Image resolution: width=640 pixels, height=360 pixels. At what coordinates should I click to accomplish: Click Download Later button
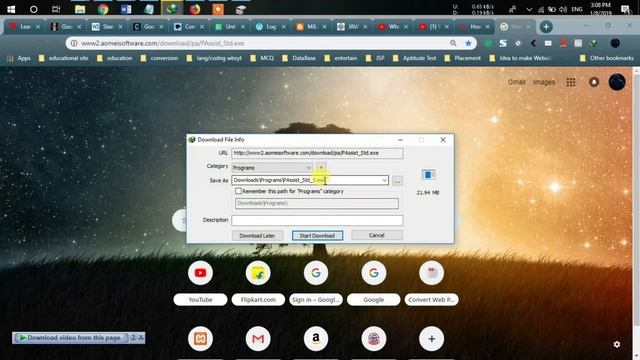coord(257,236)
